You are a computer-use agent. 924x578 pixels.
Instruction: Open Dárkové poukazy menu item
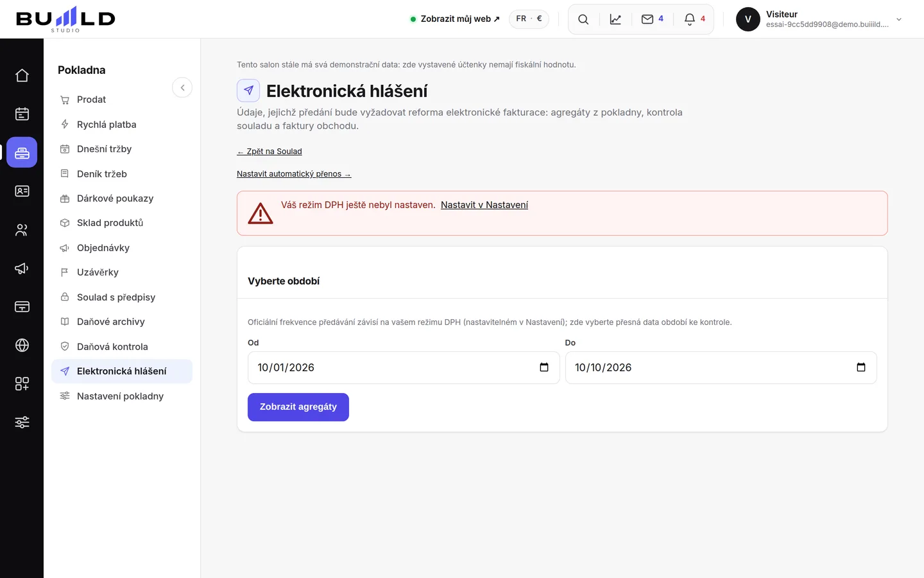tap(122, 198)
